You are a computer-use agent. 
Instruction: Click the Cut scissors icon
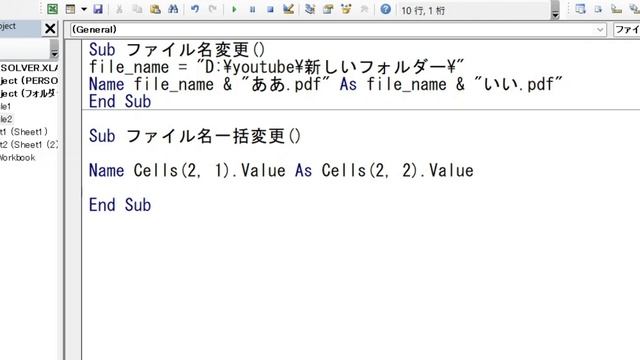click(119, 9)
